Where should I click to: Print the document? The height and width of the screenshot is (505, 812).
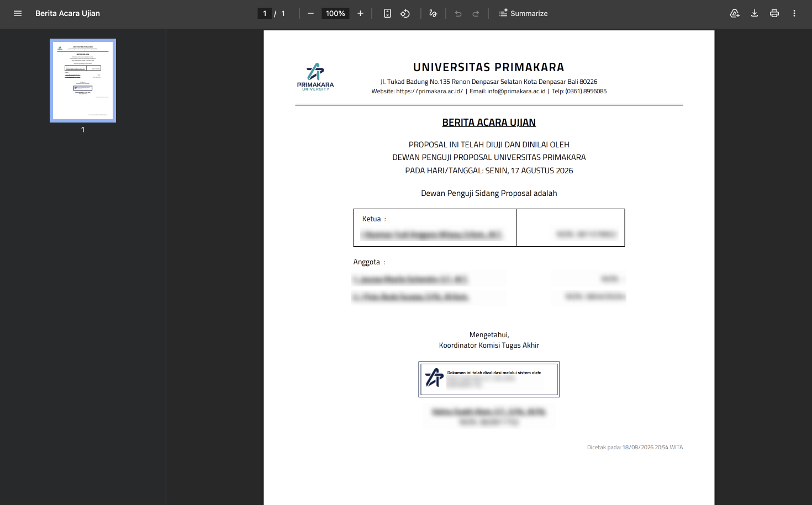[x=774, y=13]
